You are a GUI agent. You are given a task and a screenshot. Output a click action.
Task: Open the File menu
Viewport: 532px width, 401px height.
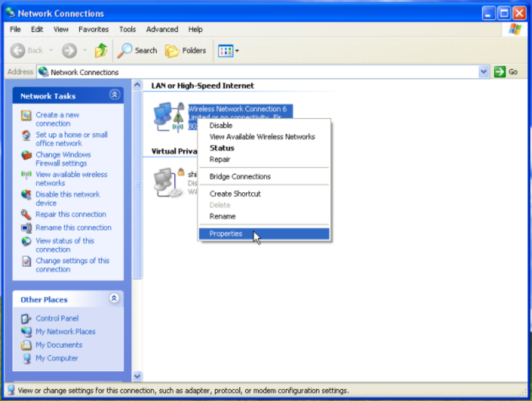tap(15, 29)
